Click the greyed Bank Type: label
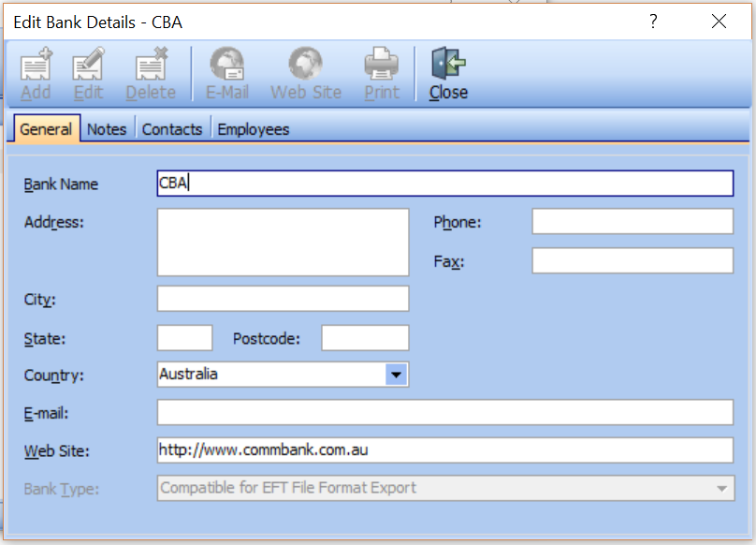Screen dimensions: 756x545 point(61,489)
